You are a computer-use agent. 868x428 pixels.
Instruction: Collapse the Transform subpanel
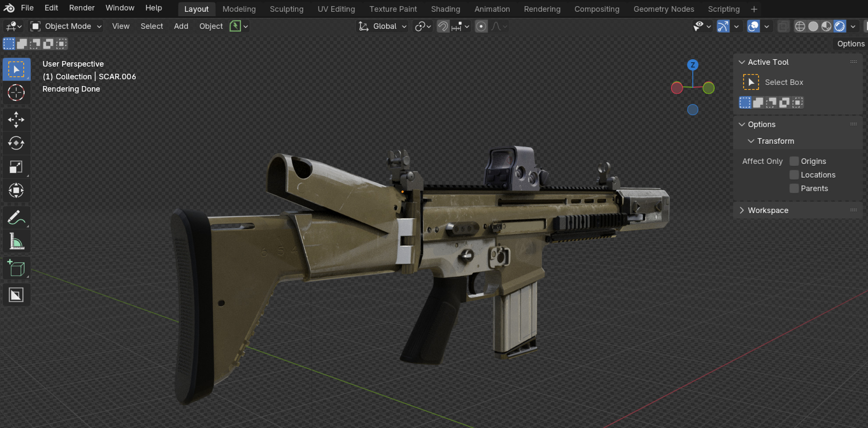click(751, 141)
